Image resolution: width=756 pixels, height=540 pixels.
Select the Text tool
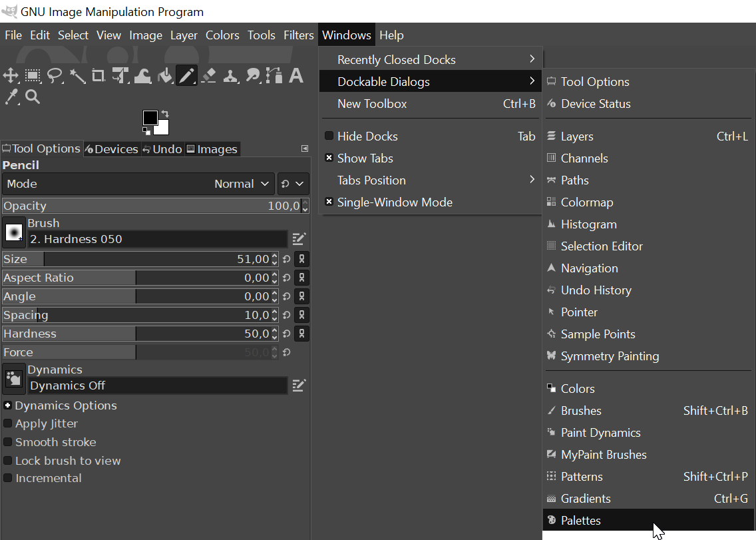296,76
